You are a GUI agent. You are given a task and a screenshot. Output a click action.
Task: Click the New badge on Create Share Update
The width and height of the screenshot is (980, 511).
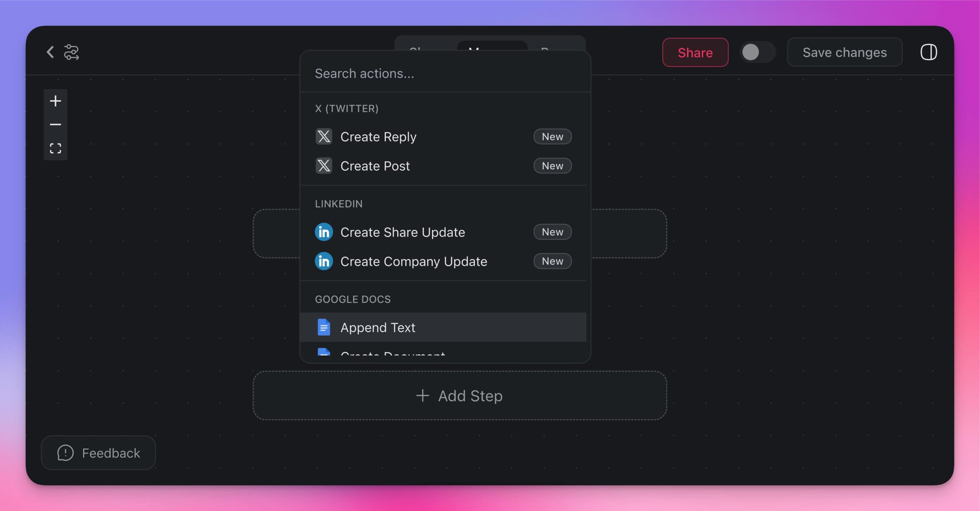[552, 232]
